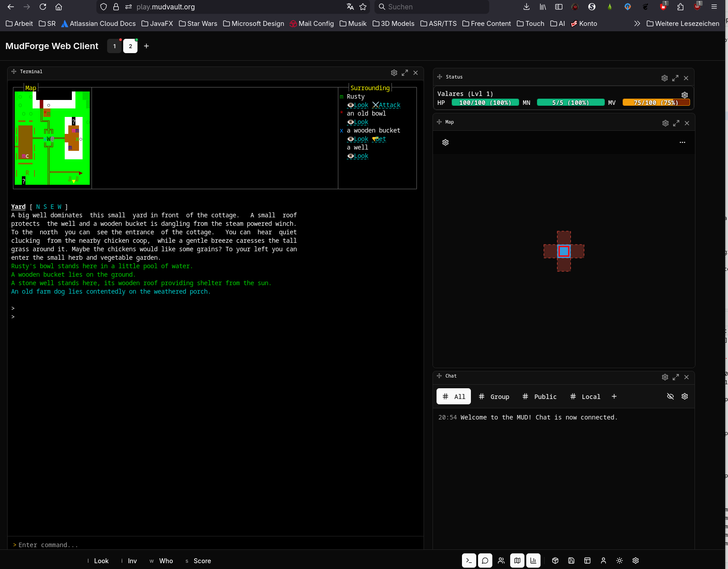Image resolution: width=728 pixels, height=569 pixels.
Task: Switch to session tab 1
Action: (x=114, y=46)
